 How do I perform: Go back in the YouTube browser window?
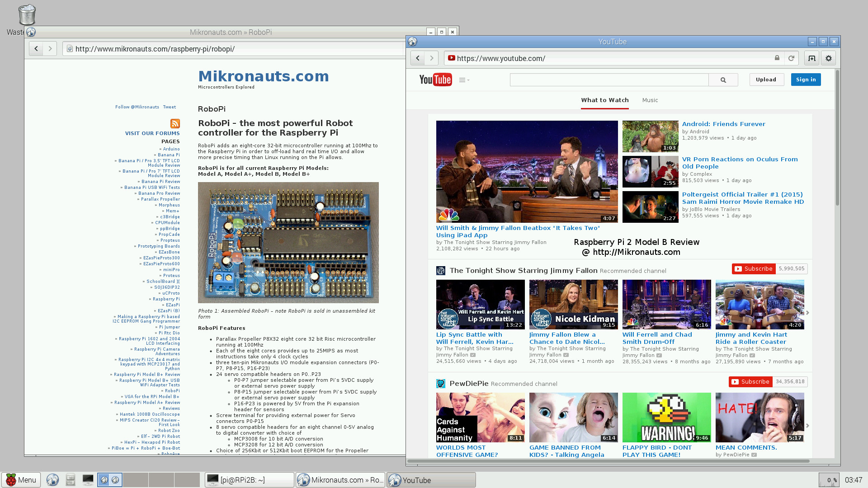[x=418, y=58]
